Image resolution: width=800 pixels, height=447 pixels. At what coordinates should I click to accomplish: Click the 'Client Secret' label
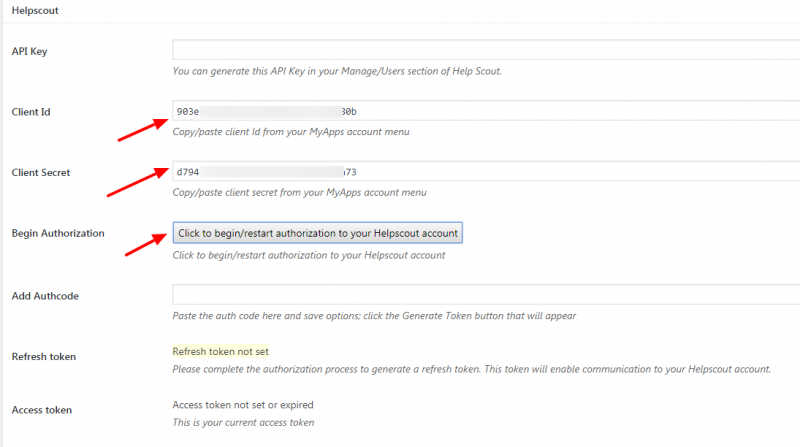pyautogui.click(x=41, y=172)
